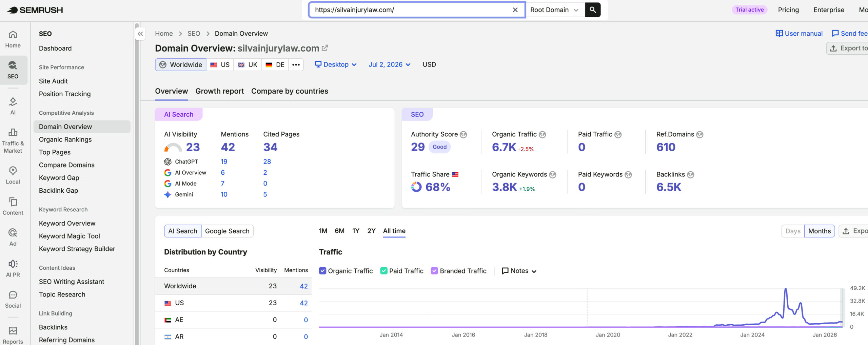
Task: Select the 1M time range
Action: pos(323,231)
